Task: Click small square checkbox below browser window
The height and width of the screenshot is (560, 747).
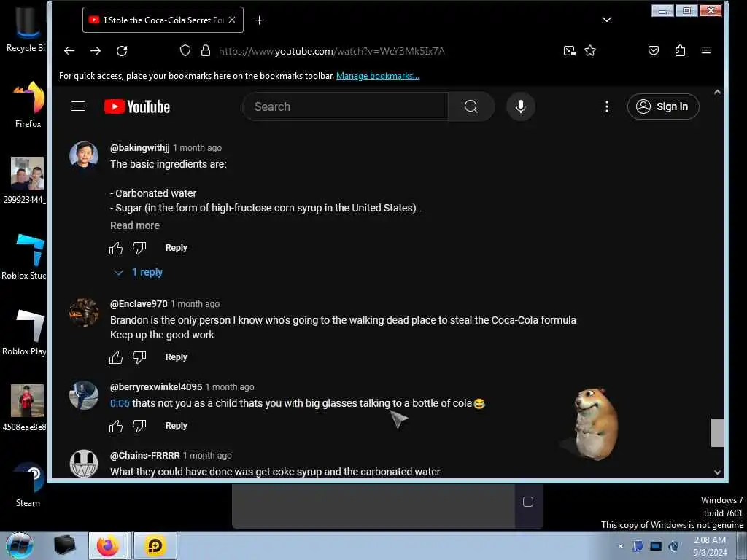Action: click(x=528, y=502)
